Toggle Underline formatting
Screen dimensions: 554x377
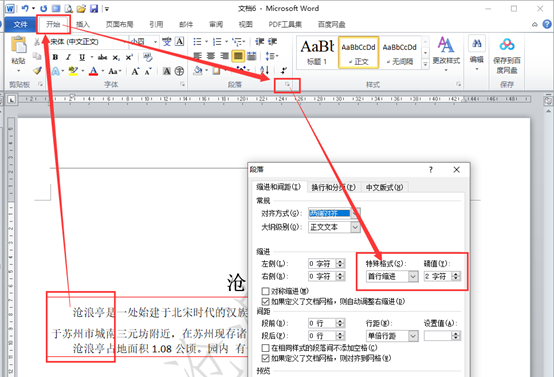click(x=82, y=57)
